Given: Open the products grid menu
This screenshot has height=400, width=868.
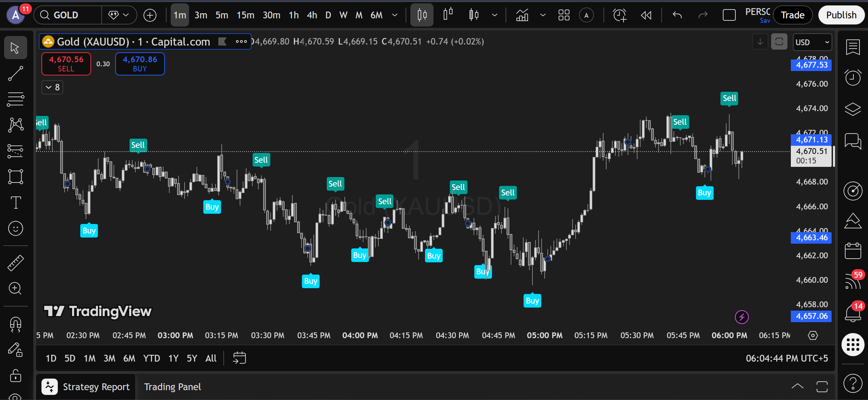Looking at the screenshot, I should pos(853,345).
